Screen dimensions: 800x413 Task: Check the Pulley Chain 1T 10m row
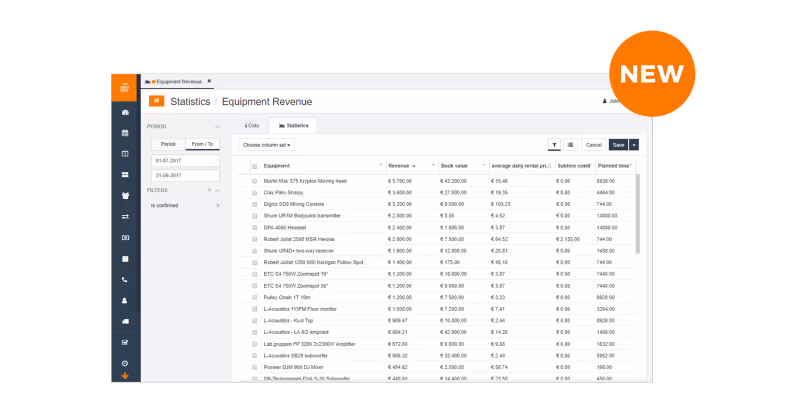pos(255,297)
